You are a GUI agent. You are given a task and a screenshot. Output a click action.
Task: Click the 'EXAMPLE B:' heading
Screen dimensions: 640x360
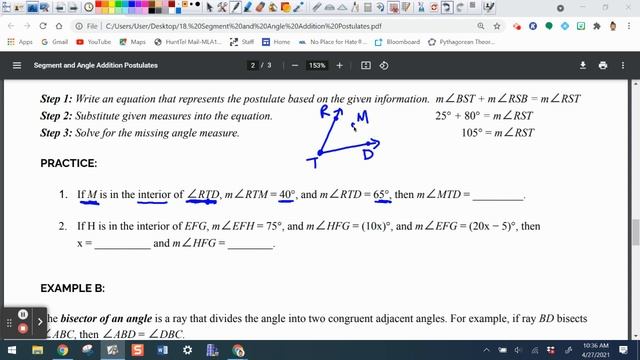[x=72, y=288]
